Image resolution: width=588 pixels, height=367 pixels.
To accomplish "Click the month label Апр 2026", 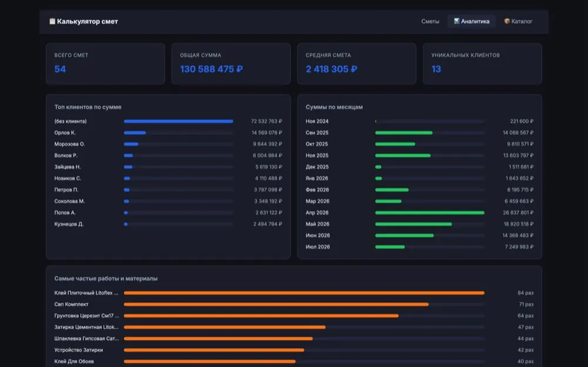I will 317,213.
